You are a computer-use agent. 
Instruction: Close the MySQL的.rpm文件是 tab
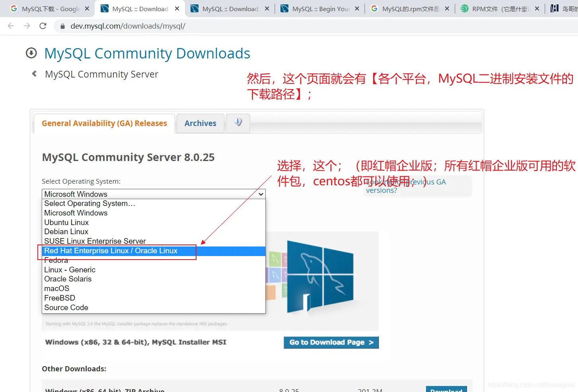447,8
